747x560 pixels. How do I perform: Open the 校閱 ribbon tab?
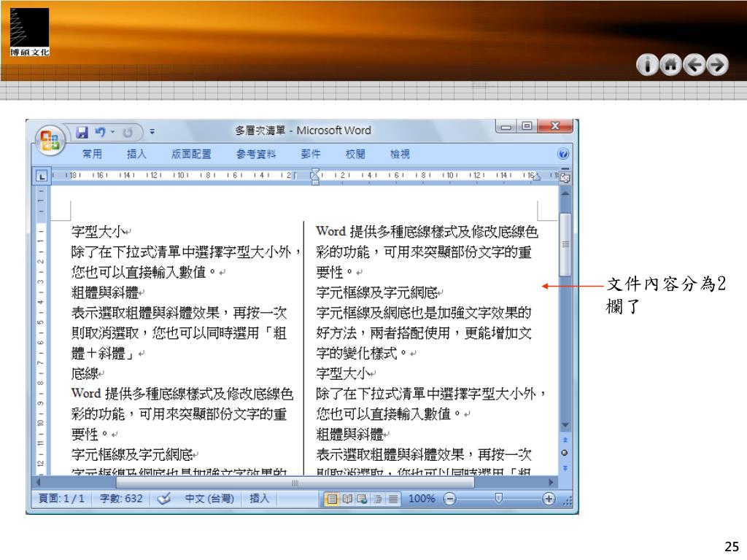tap(355, 154)
